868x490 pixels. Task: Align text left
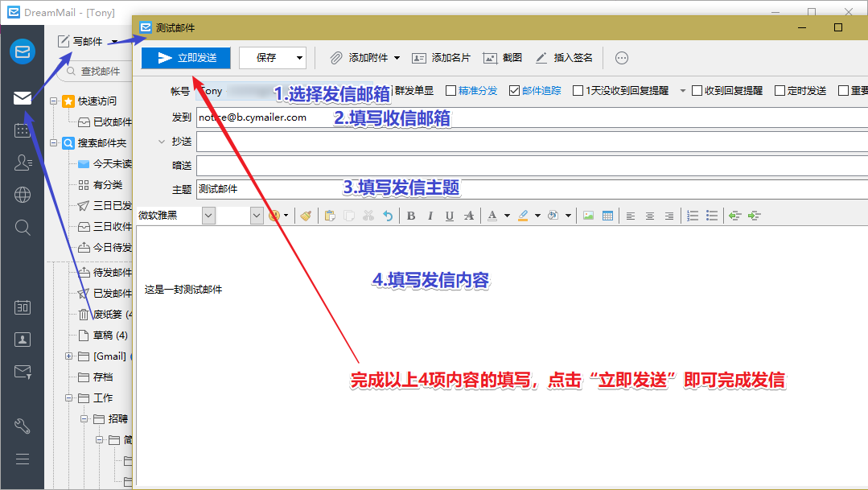631,216
